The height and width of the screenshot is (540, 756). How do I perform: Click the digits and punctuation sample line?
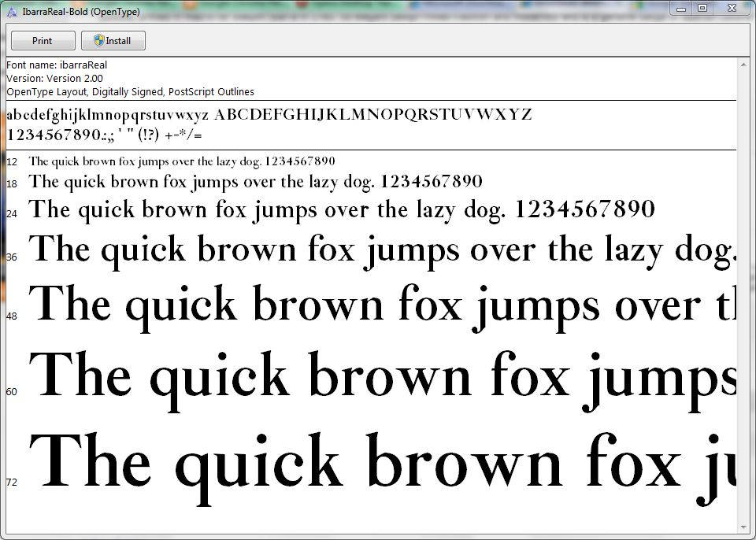click(104, 135)
